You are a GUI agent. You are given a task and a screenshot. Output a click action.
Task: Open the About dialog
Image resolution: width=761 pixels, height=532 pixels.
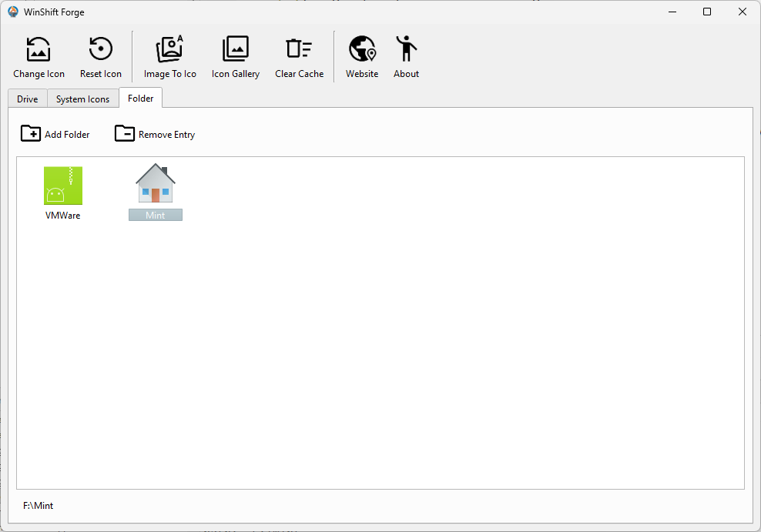pyautogui.click(x=406, y=57)
